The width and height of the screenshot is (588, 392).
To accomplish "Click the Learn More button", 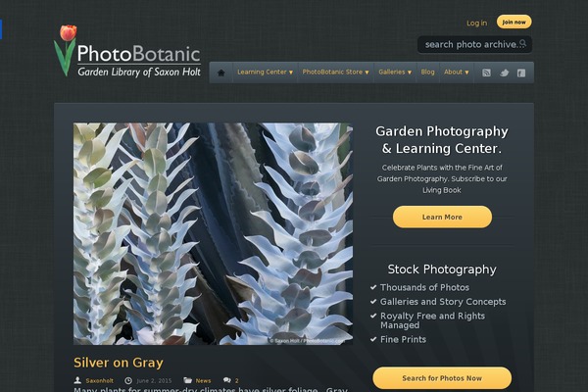I will click(x=442, y=217).
